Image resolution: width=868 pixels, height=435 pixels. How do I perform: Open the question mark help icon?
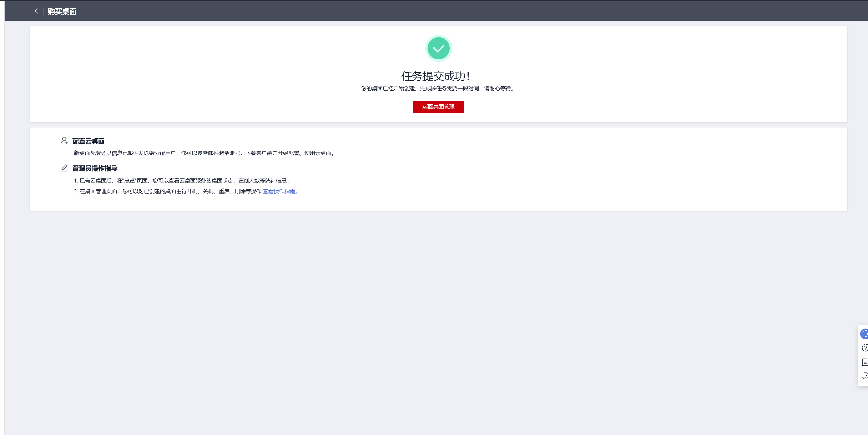pyautogui.click(x=864, y=348)
